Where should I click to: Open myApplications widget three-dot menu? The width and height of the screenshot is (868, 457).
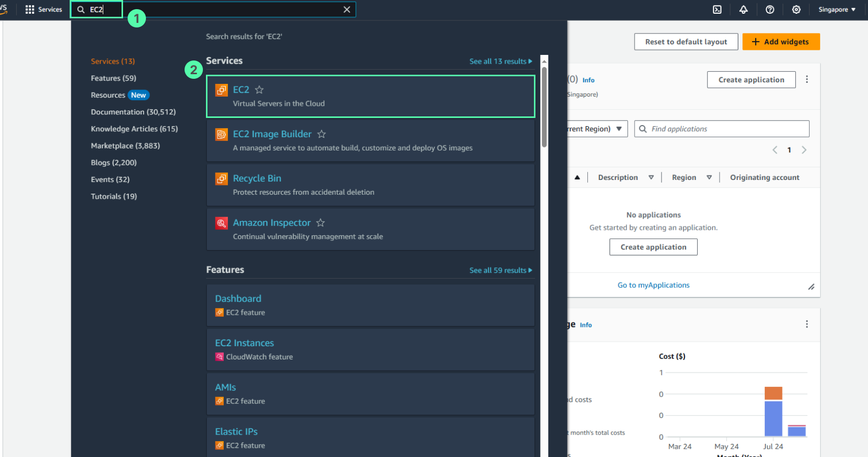coord(806,79)
